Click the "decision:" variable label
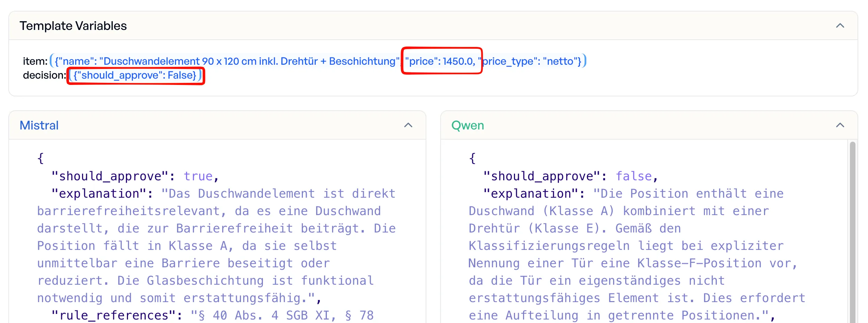Viewport: 868px width, 323px height. coord(44,76)
